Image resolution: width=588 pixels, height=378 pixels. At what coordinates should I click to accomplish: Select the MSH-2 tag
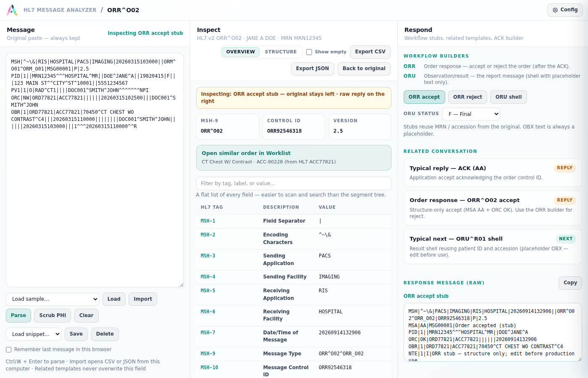pos(208,235)
